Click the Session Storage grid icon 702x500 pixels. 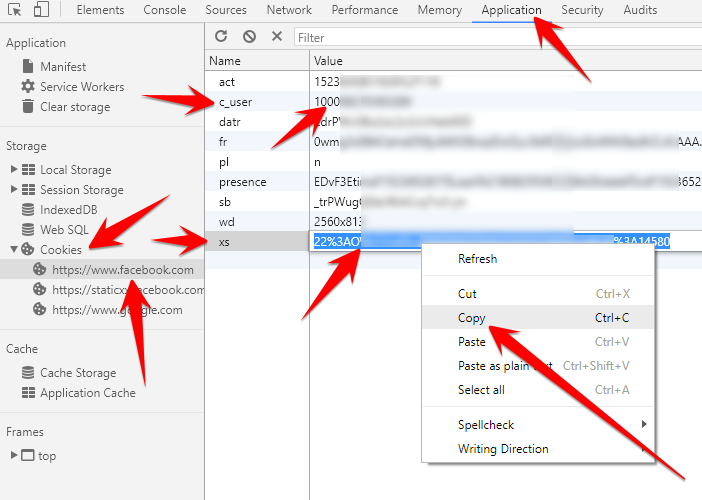click(x=28, y=190)
